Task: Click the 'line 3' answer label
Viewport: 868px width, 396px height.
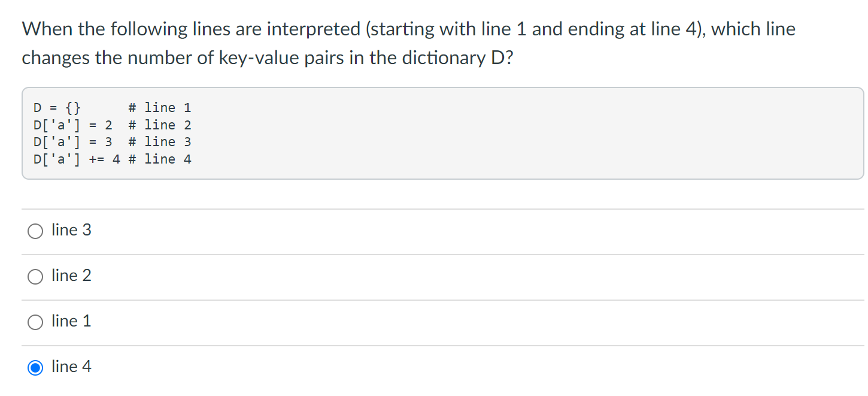Action: [x=71, y=230]
